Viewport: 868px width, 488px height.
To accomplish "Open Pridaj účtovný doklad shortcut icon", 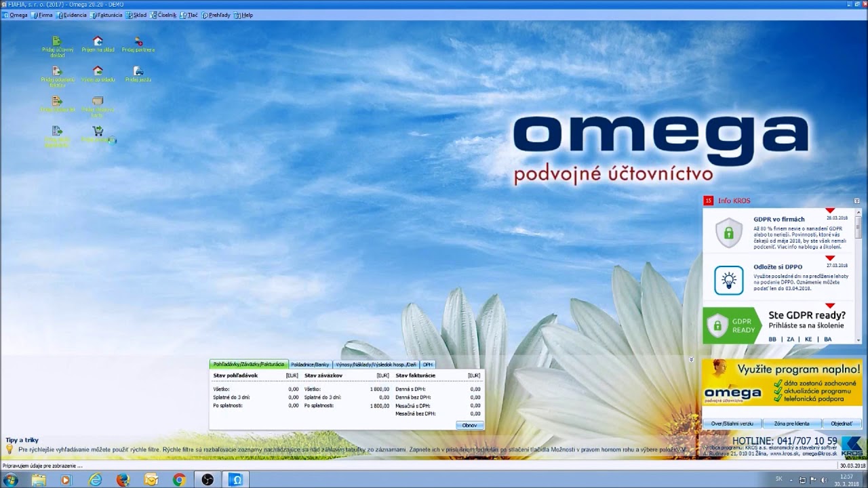I will click(57, 41).
